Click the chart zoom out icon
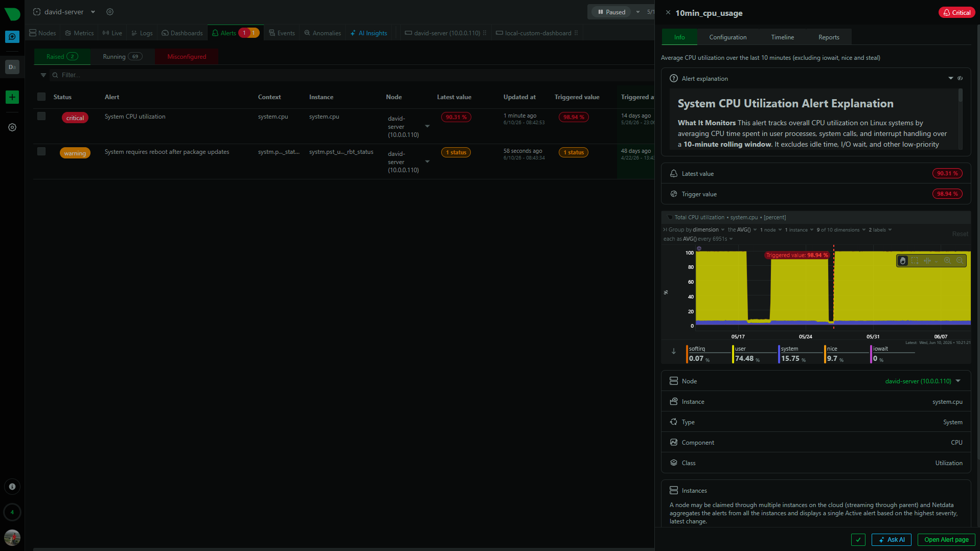 click(x=960, y=261)
